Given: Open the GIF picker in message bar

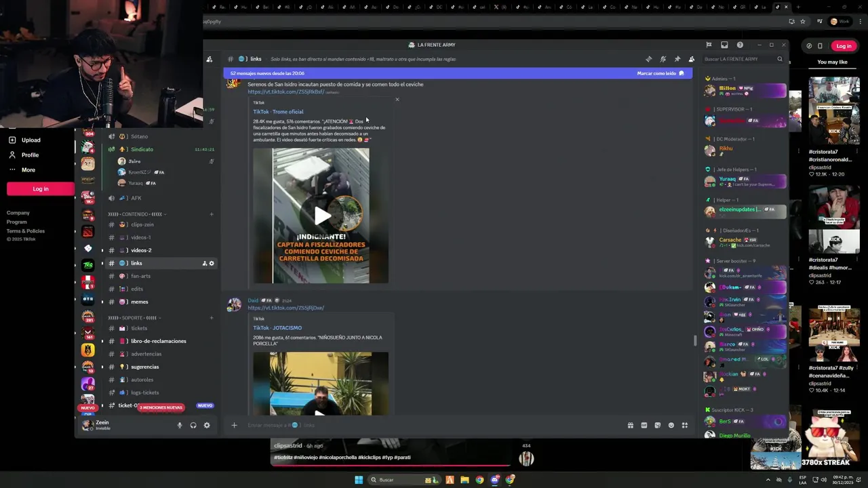Looking at the screenshot, I should [x=644, y=425].
